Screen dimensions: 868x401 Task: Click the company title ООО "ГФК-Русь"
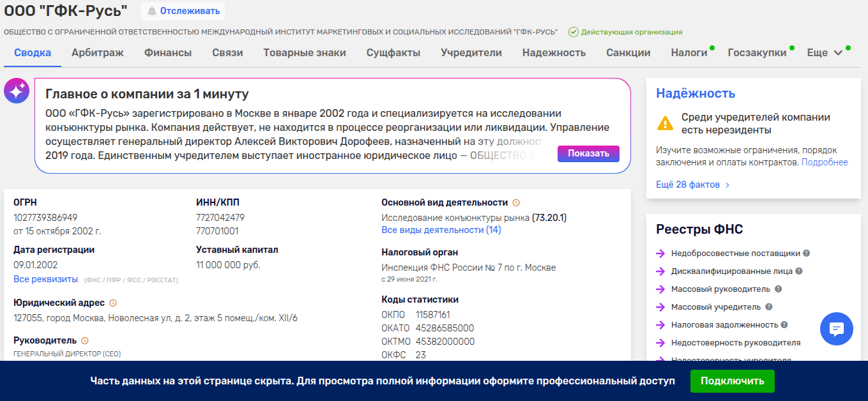[66, 11]
